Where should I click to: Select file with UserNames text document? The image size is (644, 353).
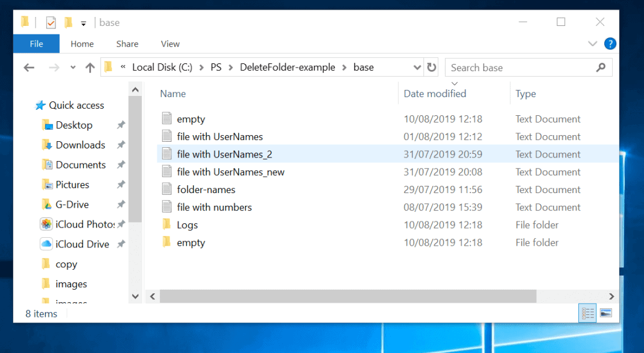coord(388,136)
